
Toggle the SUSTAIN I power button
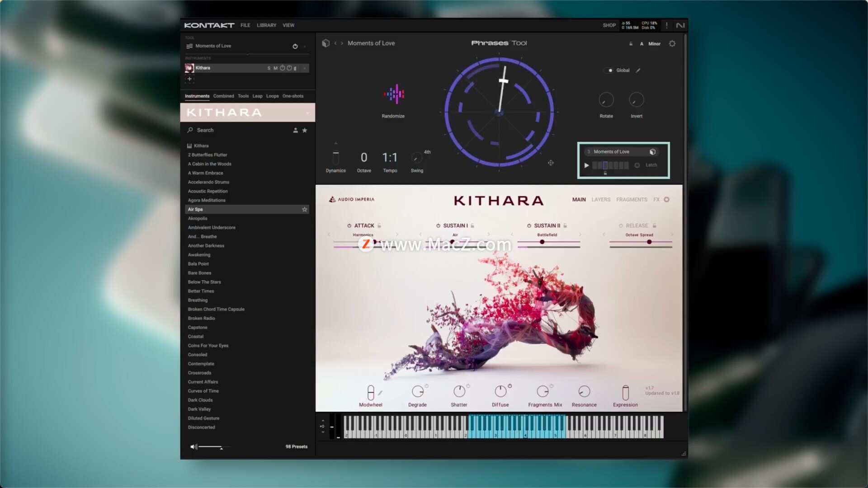438,225
